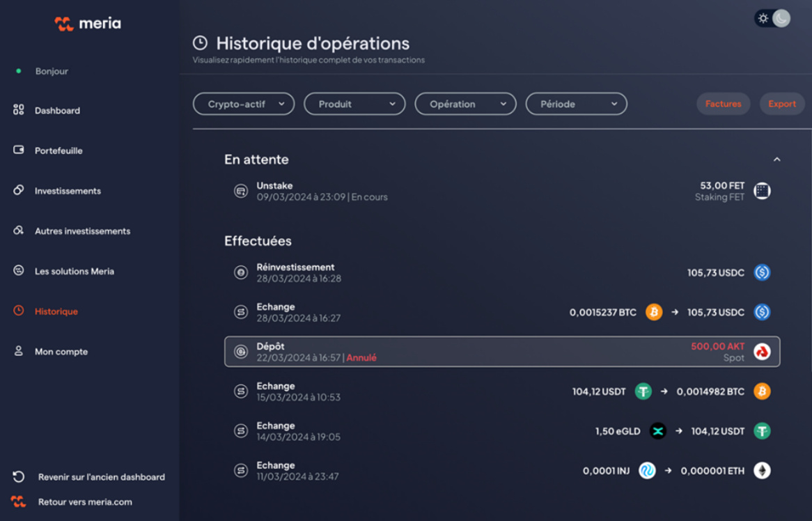This screenshot has height=521, width=812.
Task: Open the Crypto-actif filter dropdown
Action: pos(244,104)
